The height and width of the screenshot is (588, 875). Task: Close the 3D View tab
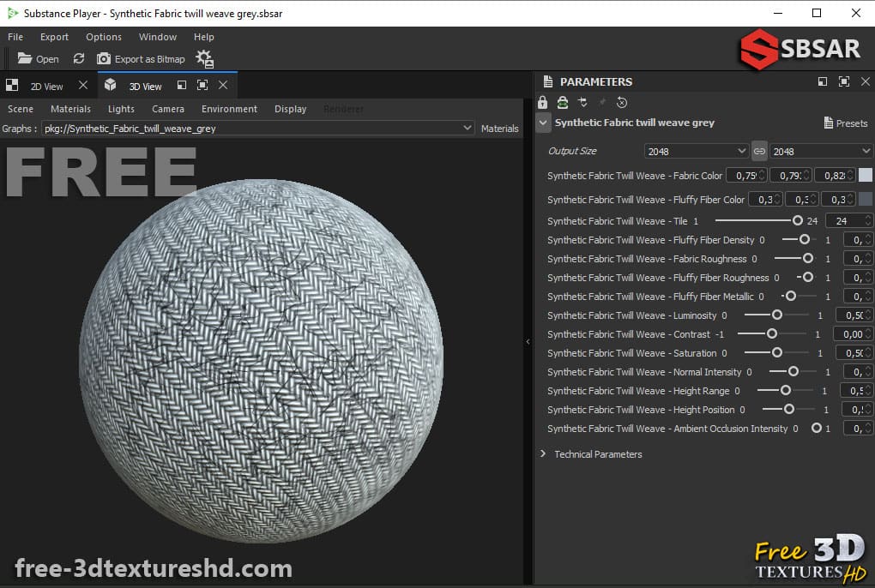coord(223,85)
